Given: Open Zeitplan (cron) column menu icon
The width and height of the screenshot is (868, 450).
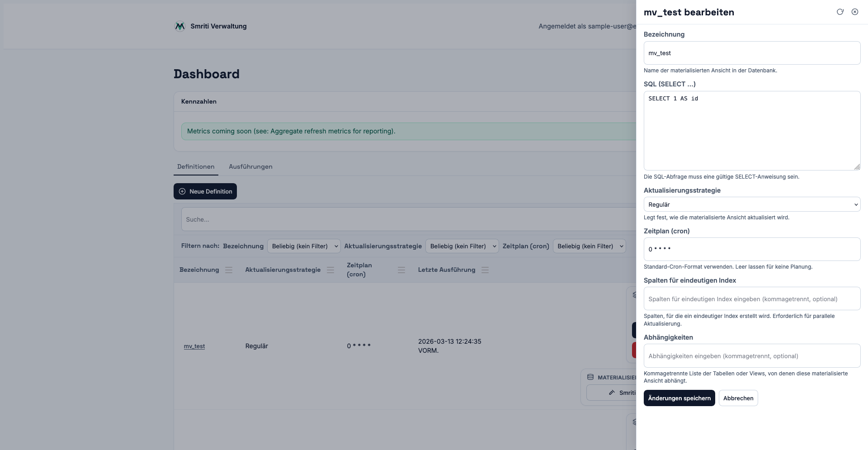Looking at the screenshot, I should click(401, 270).
